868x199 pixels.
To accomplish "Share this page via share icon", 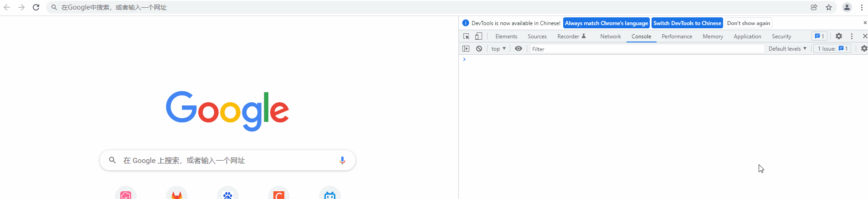I will coord(814,7).
